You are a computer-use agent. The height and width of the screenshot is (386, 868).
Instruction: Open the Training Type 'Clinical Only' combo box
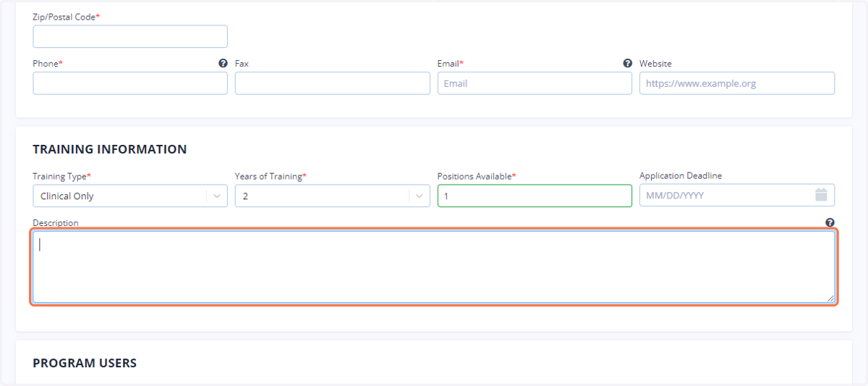pos(130,196)
